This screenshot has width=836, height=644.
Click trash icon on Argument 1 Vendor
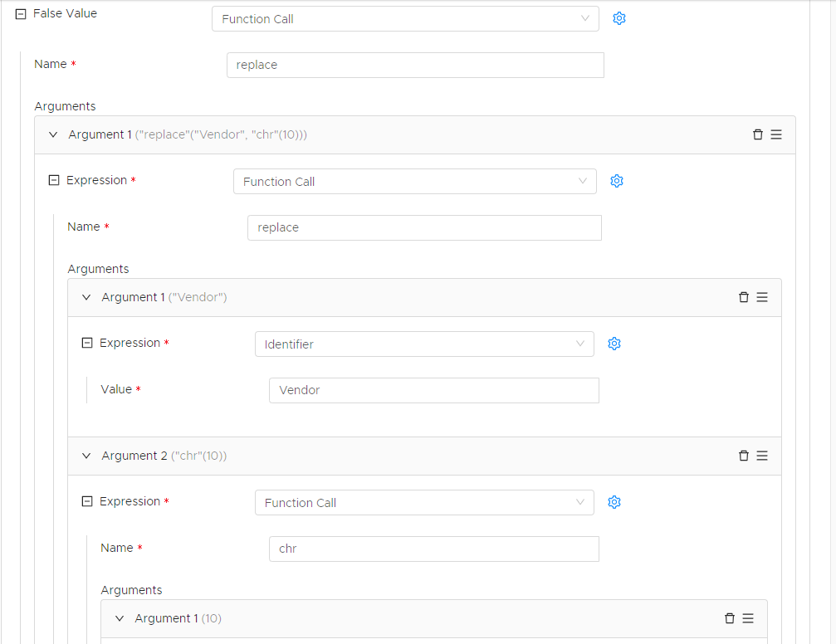click(x=743, y=297)
